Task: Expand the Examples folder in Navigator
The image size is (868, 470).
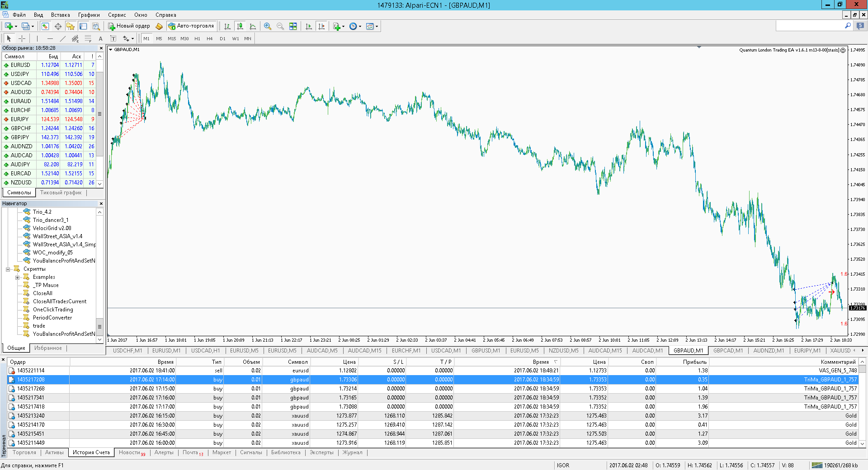Action: click(17, 277)
